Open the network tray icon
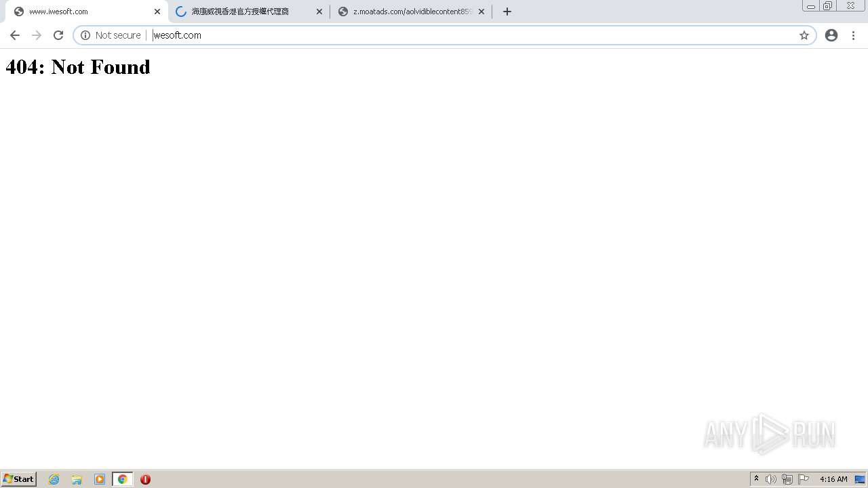The image size is (868, 488). click(x=787, y=479)
